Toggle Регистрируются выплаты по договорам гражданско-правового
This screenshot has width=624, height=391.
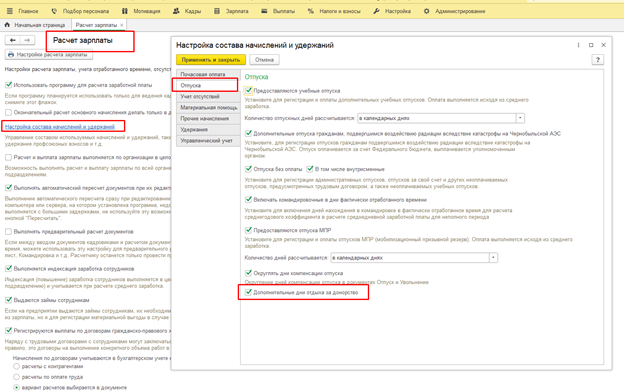[x=8, y=331]
